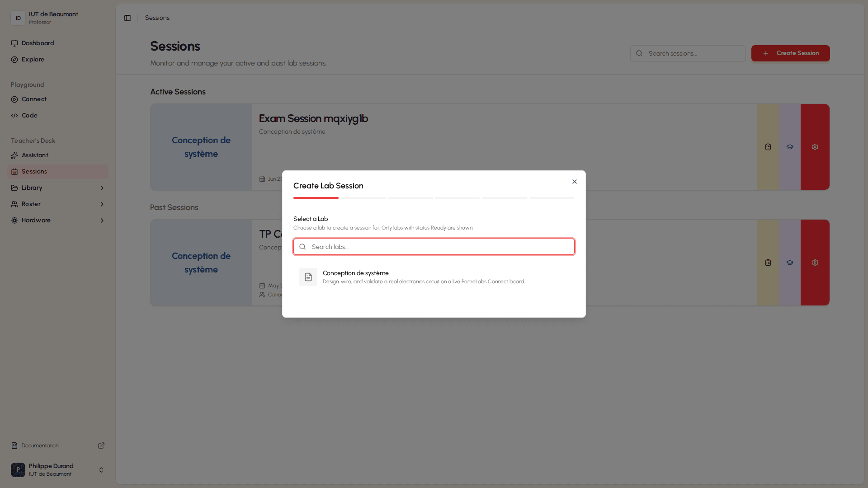Click the clipboard icon on Exam Session card

click(x=768, y=147)
